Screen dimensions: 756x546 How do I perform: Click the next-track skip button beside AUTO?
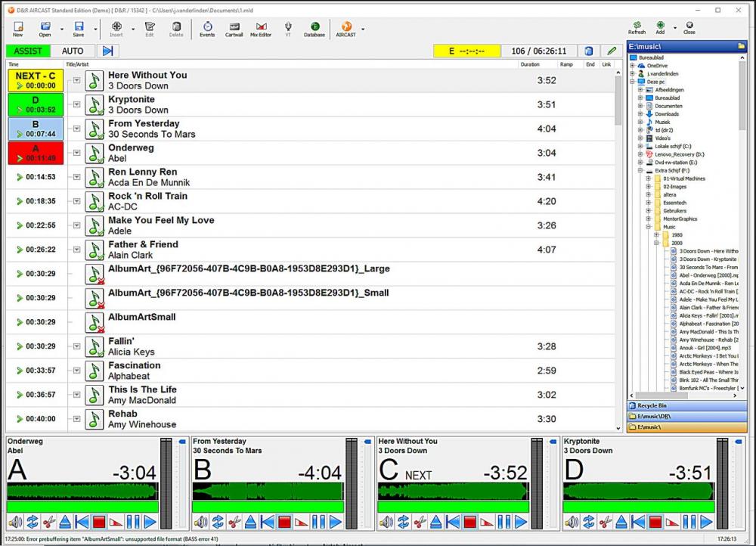tap(107, 51)
